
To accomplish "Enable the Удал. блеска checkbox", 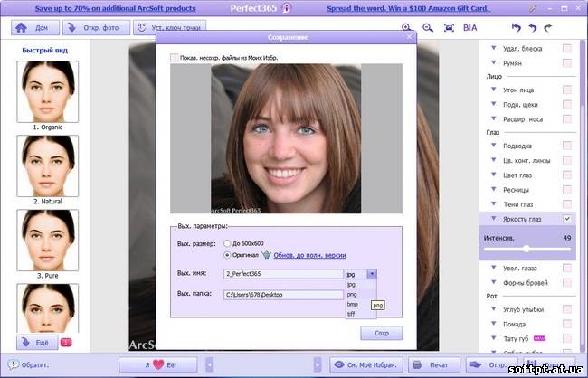I will click(x=567, y=48).
